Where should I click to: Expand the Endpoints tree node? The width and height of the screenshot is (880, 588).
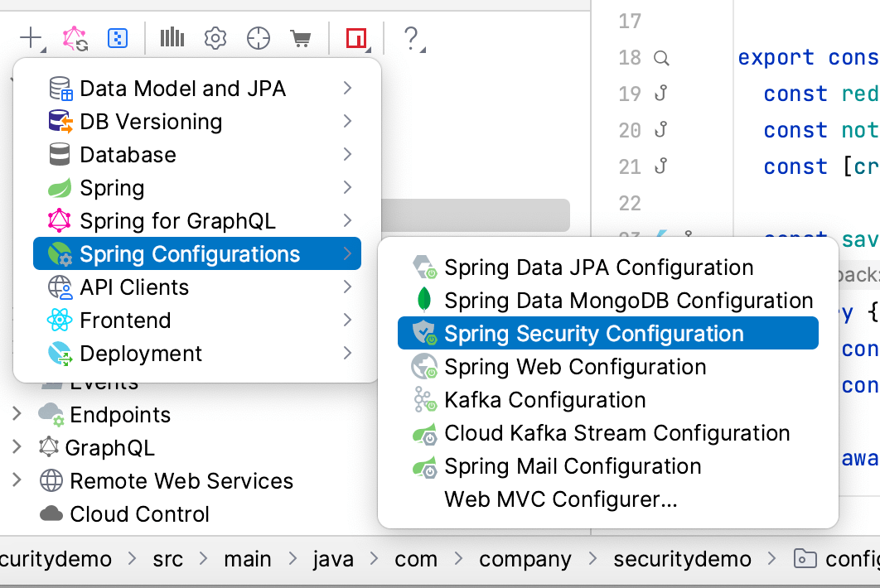point(16,414)
